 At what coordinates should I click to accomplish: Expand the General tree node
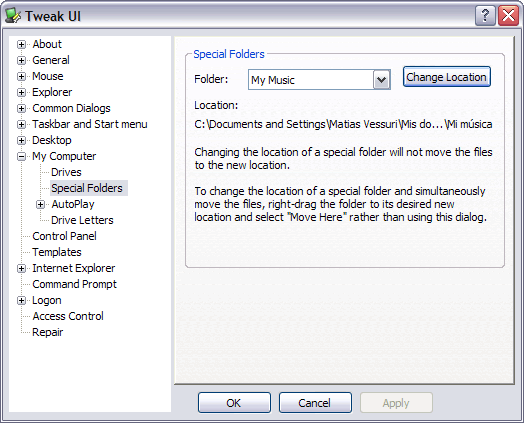pos(21,60)
